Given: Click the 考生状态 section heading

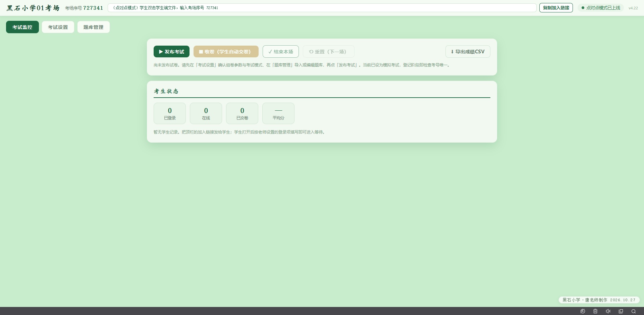Looking at the screenshot, I should click(166, 91).
